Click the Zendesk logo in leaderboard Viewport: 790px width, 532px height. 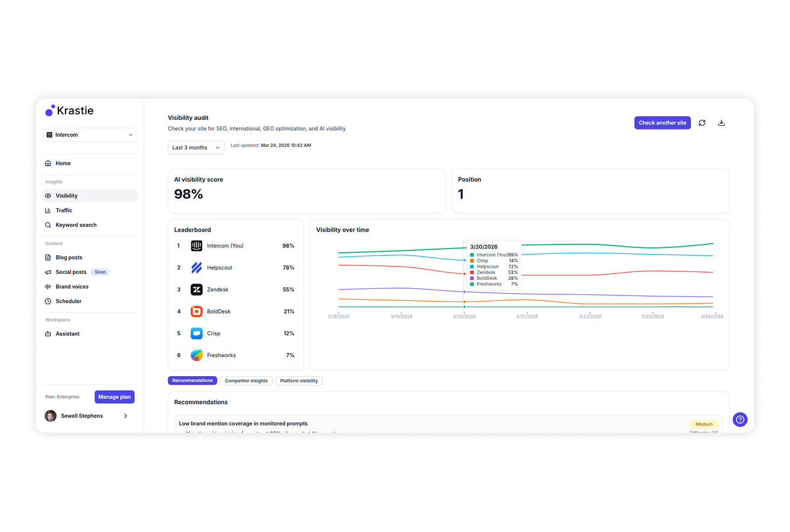(197, 289)
